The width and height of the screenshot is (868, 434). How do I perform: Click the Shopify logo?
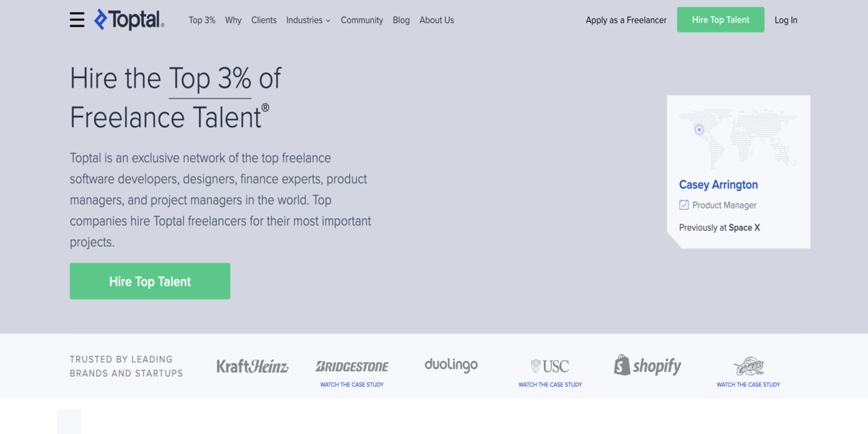[x=647, y=365]
